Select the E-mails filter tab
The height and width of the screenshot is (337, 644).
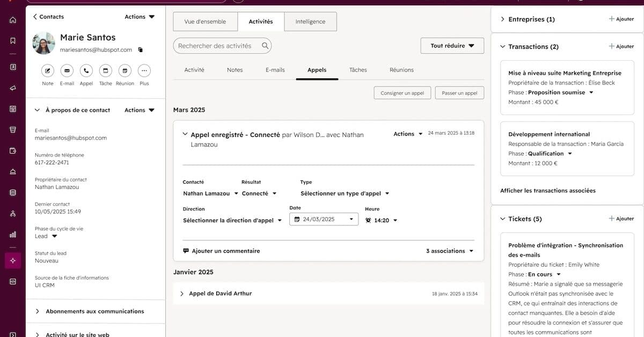[275, 70]
